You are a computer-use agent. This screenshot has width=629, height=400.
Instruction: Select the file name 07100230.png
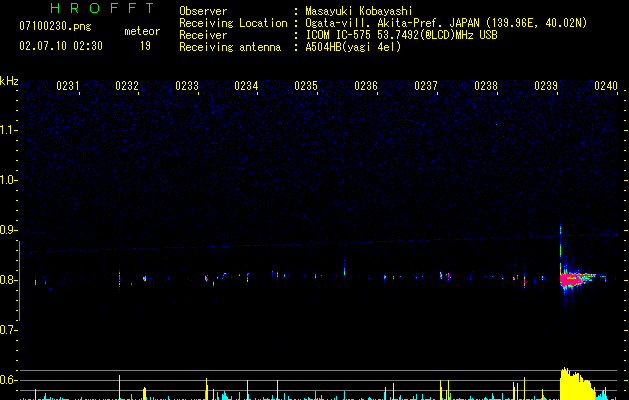55,27
